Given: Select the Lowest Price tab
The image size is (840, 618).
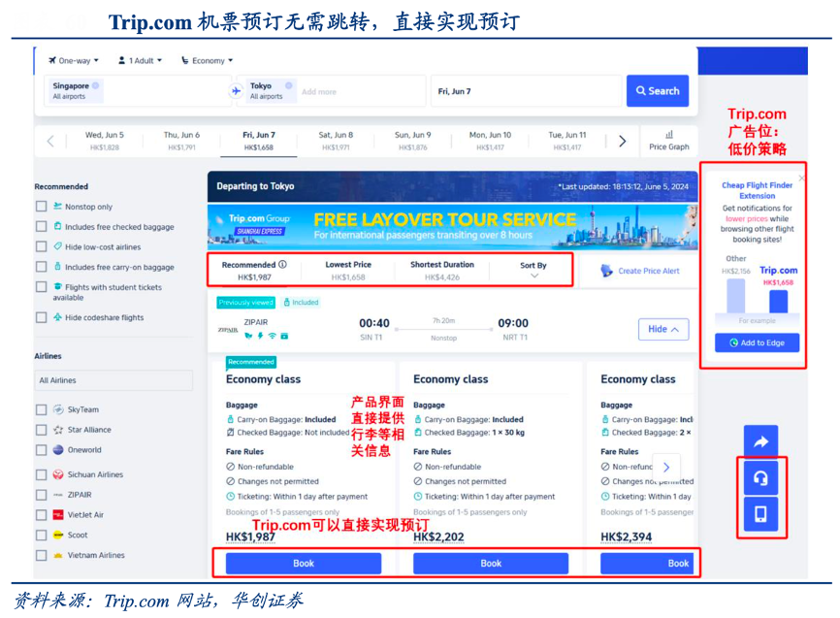Looking at the screenshot, I should tap(347, 270).
